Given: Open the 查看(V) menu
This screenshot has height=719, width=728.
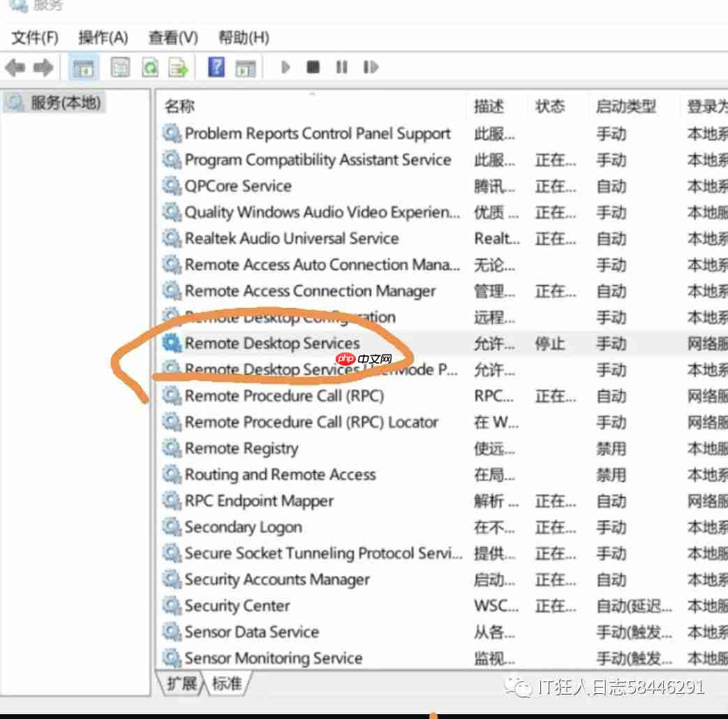Looking at the screenshot, I should [173, 37].
